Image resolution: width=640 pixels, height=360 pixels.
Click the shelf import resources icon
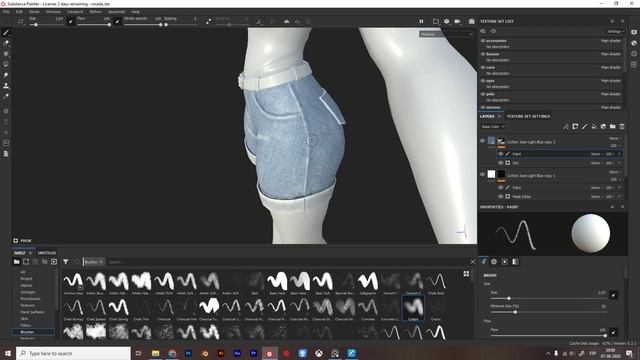[x=54, y=262]
